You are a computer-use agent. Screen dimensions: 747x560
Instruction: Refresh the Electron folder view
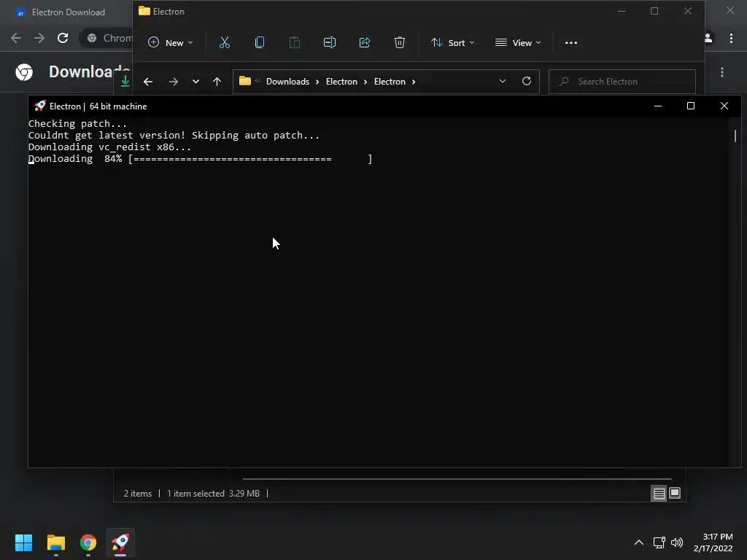pyautogui.click(x=527, y=81)
